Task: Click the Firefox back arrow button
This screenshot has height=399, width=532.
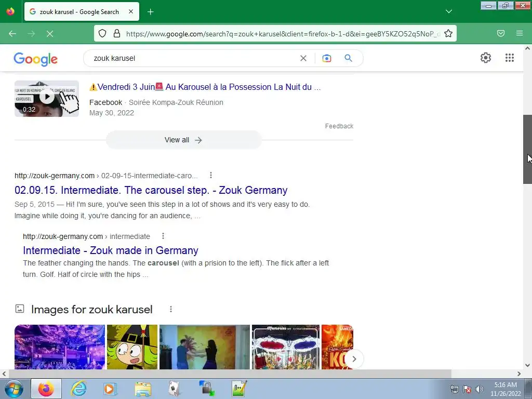Action: [x=12, y=34]
